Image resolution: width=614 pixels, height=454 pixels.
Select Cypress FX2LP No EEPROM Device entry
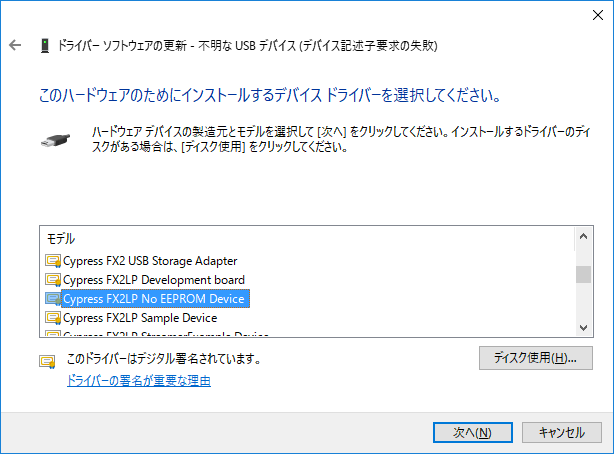[155, 299]
